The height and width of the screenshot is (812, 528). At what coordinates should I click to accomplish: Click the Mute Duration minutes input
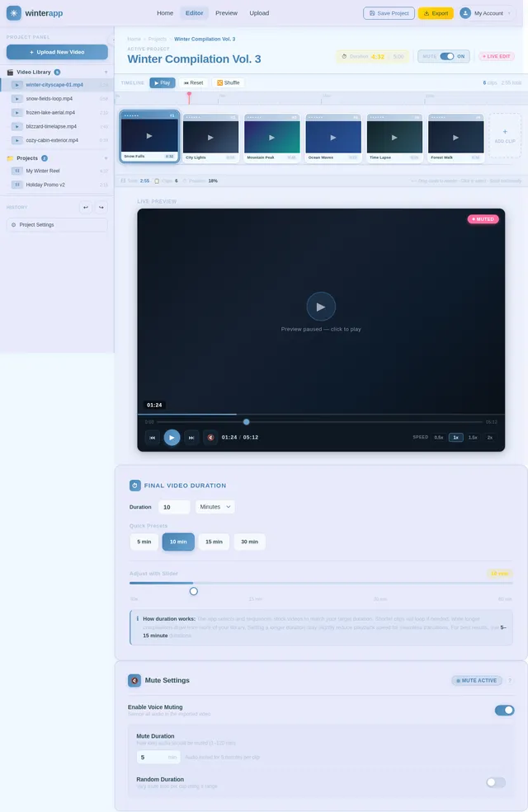(x=158, y=757)
